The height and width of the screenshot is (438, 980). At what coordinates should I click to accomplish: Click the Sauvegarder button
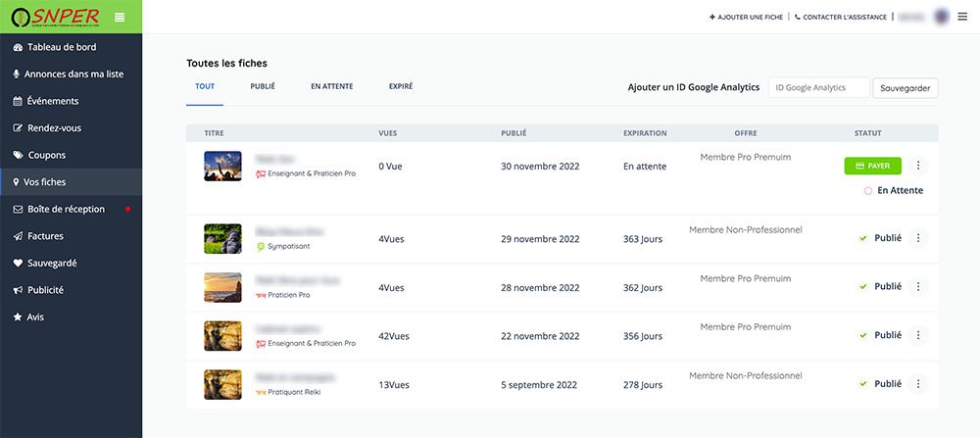click(x=906, y=88)
